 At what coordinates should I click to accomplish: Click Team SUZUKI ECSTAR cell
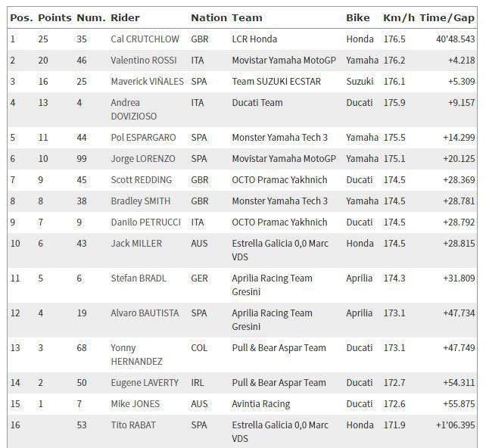tap(276, 82)
